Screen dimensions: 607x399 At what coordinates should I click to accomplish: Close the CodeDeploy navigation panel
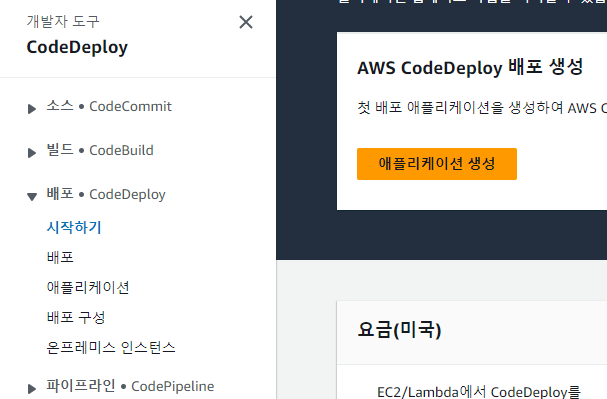(246, 22)
